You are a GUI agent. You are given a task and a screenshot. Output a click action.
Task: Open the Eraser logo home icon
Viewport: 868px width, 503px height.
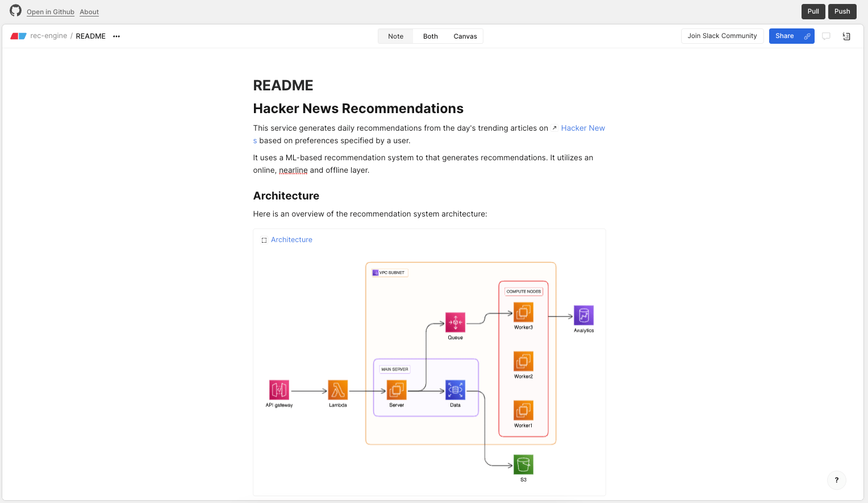[x=18, y=36]
